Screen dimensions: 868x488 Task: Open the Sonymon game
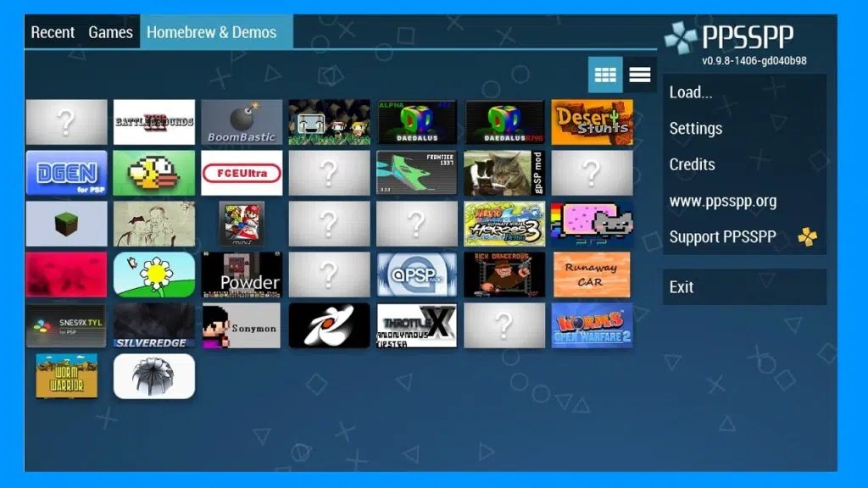(x=242, y=326)
